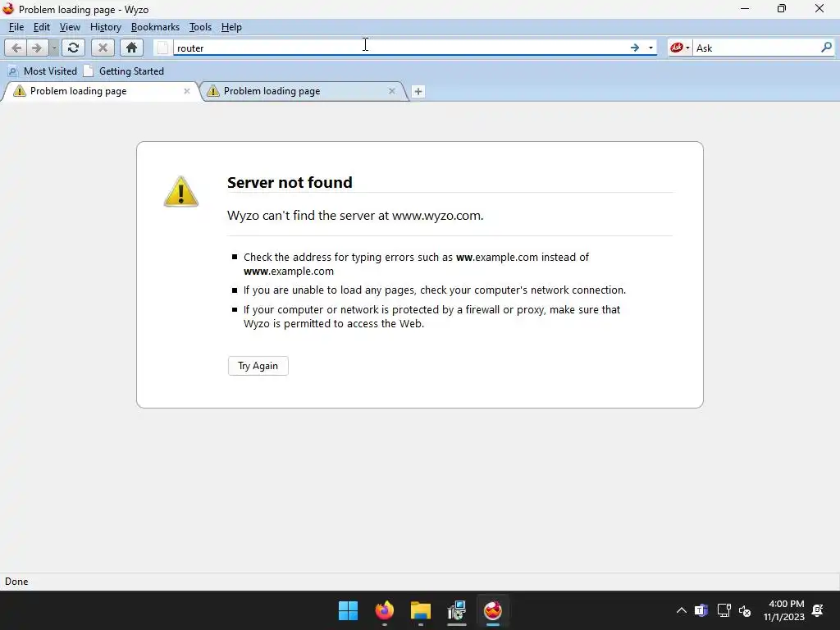Open the Most Visited bookmarks folder

tap(43, 71)
